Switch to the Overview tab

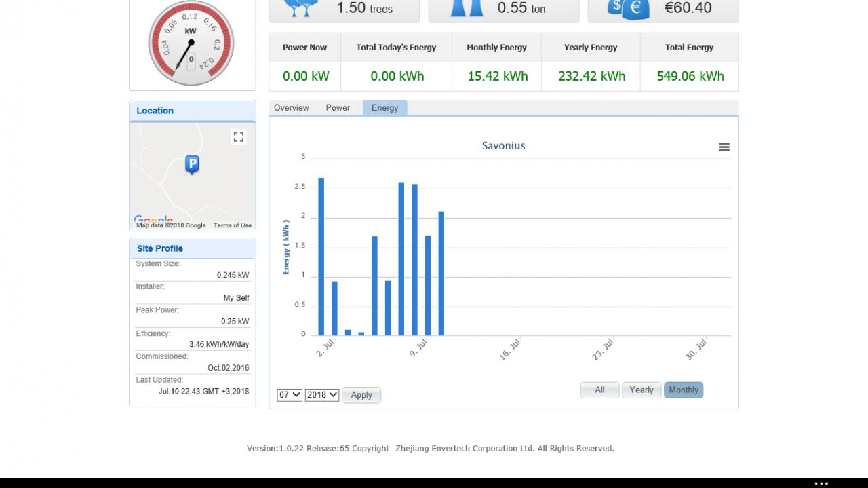coord(292,108)
